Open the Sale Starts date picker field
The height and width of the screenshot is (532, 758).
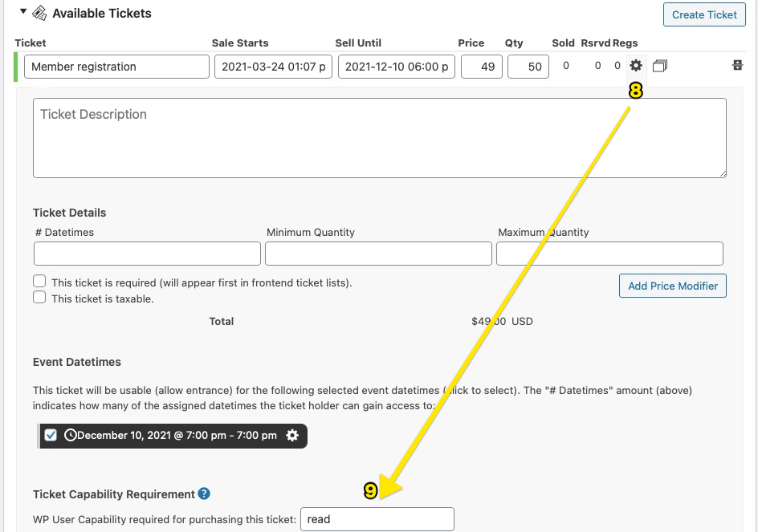click(273, 67)
